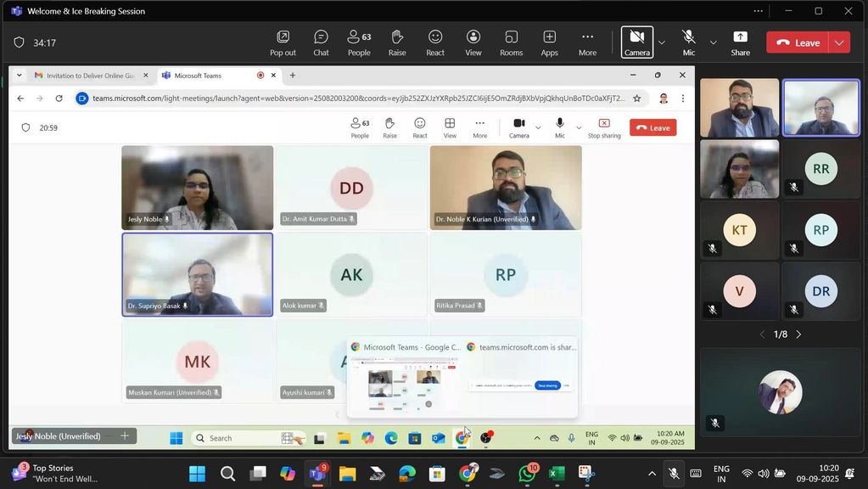868x489 pixels.
Task: Unmute with the Mic toggle button
Action: [x=689, y=42]
